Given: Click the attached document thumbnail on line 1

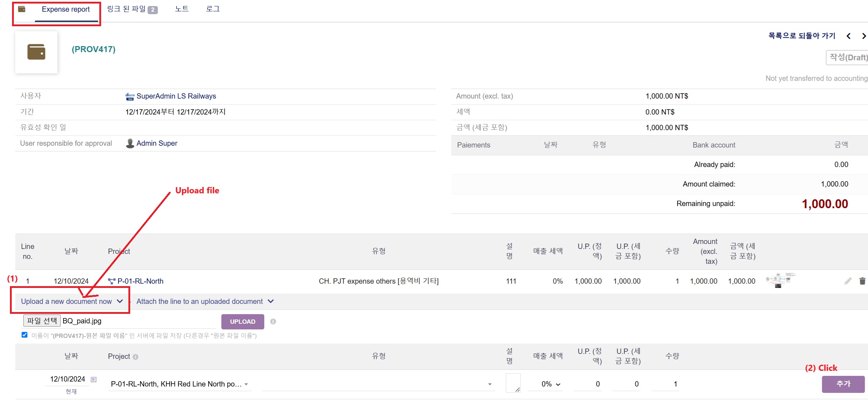Looking at the screenshot, I should click(780, 280).
